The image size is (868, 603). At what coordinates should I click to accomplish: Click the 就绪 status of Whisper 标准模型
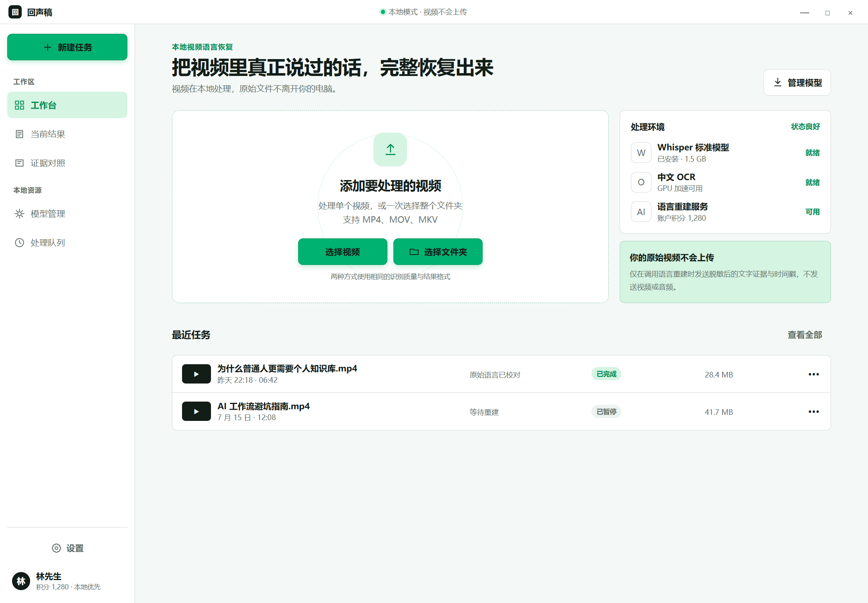(812, 153)
